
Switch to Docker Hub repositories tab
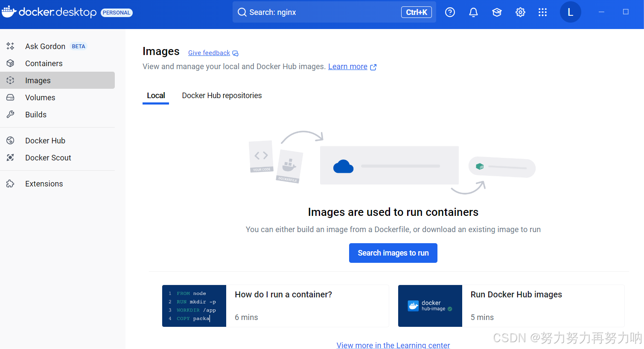(222, 96)
